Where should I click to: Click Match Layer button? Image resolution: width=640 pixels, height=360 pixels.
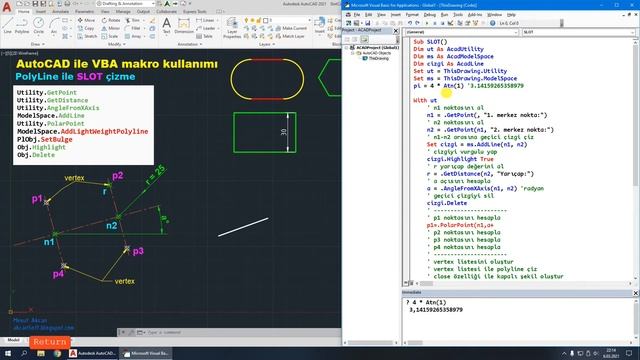pyautogui.click(x=289, y=36)
